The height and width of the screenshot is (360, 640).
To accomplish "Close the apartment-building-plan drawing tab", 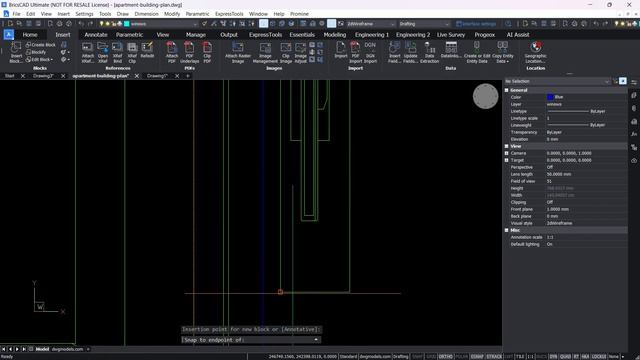I will point(137,76).
